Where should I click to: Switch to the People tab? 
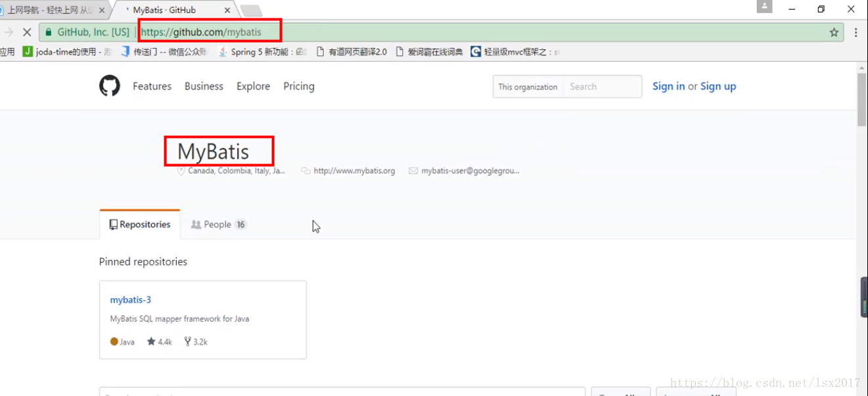[x=217, y=225]
